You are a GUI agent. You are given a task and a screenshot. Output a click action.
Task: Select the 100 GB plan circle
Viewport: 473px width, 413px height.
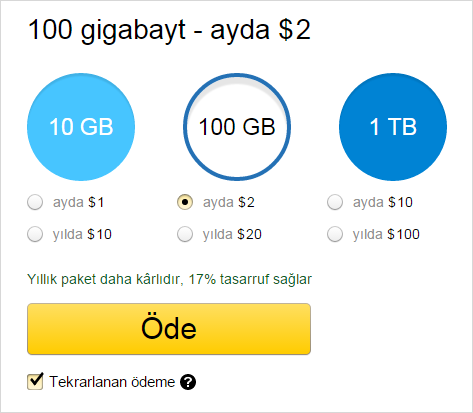(x=237, y=127)
